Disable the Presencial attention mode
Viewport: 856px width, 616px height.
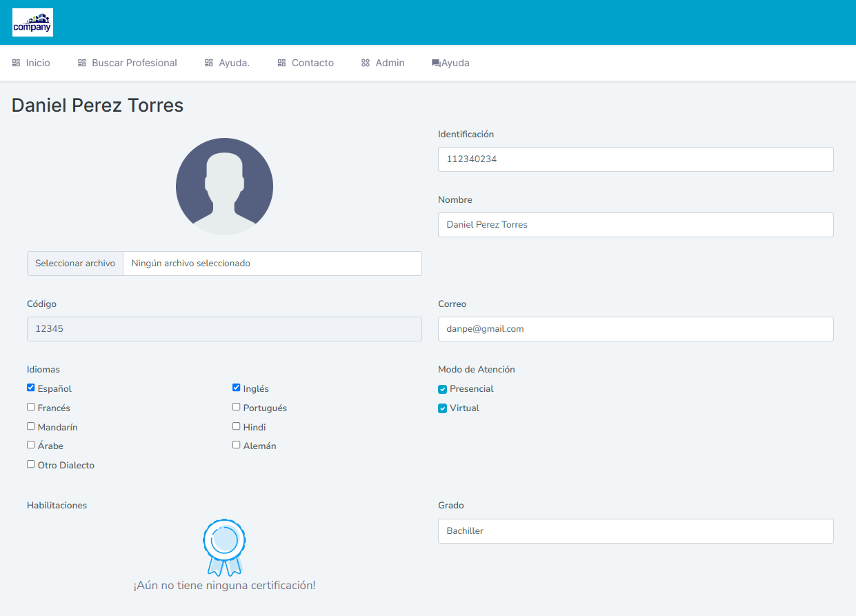pyautogui.click(x=443, y=389)
